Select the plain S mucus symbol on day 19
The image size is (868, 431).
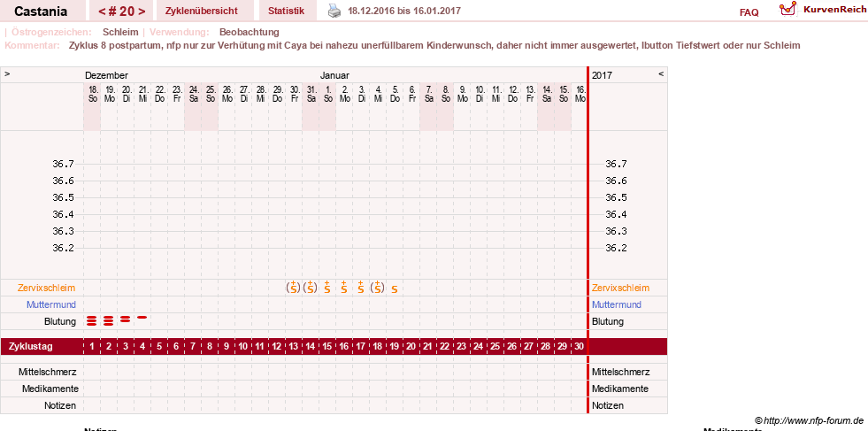click(394, 289)
